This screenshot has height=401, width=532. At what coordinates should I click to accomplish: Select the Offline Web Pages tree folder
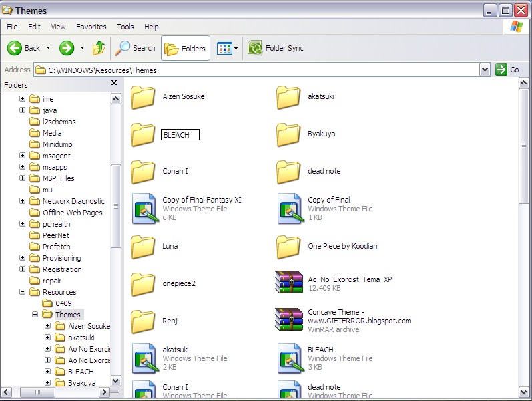pyautogui.click(x=66, y=213)
